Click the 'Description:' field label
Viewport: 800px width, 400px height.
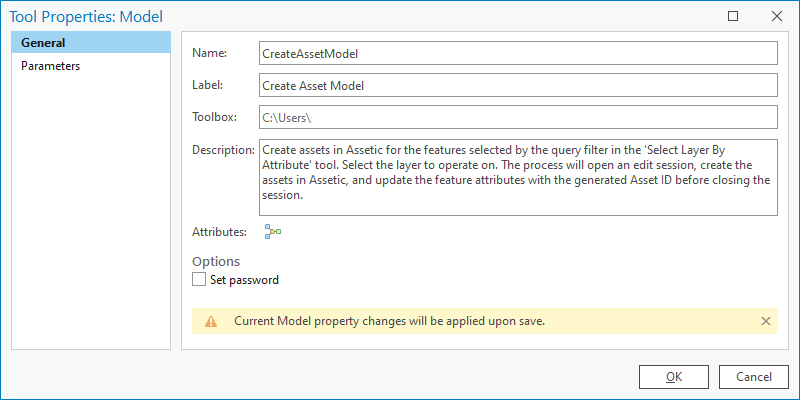pyautogui.click(x=223, y=150)
